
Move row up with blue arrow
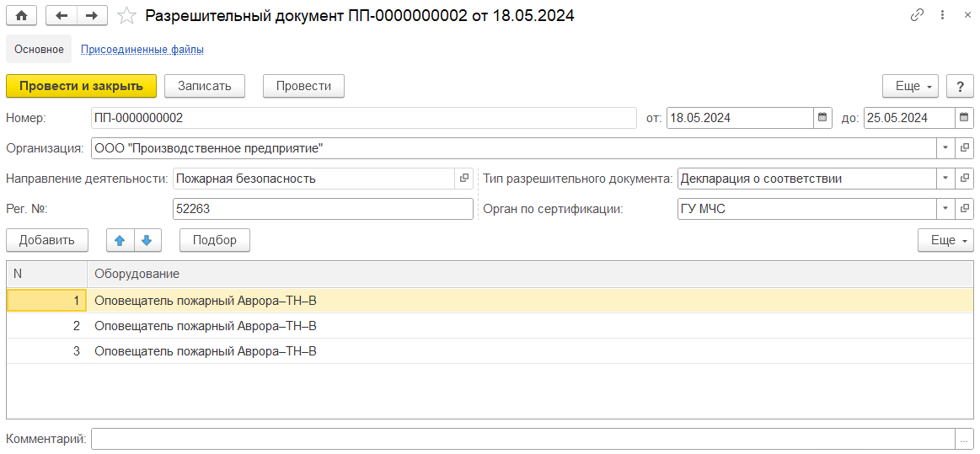(x=120, y=240)
